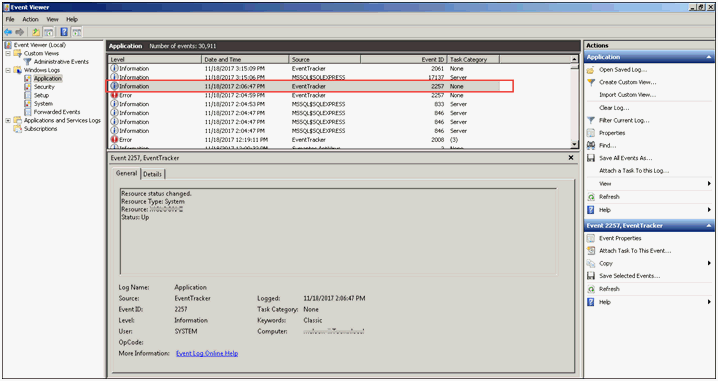This screenshot has width=718, height=381.
Task: Click the Back arrow toolbar icon
Action: click(x=8, y=32)
